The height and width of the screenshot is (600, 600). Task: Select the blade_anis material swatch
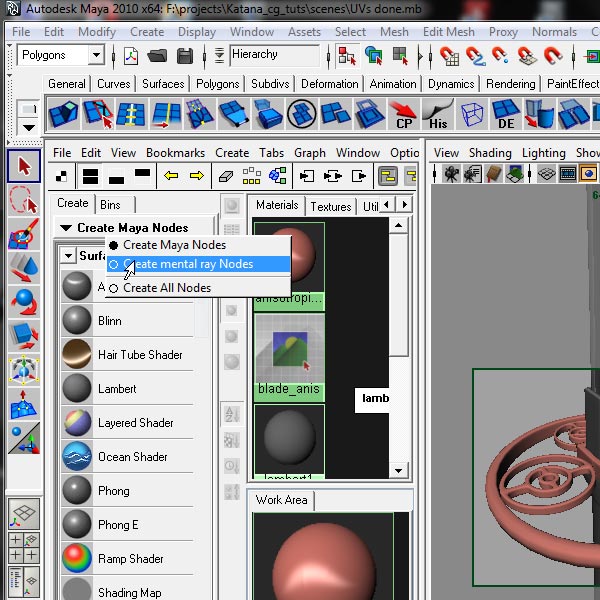pyautogui.click(x=289, y=357)
